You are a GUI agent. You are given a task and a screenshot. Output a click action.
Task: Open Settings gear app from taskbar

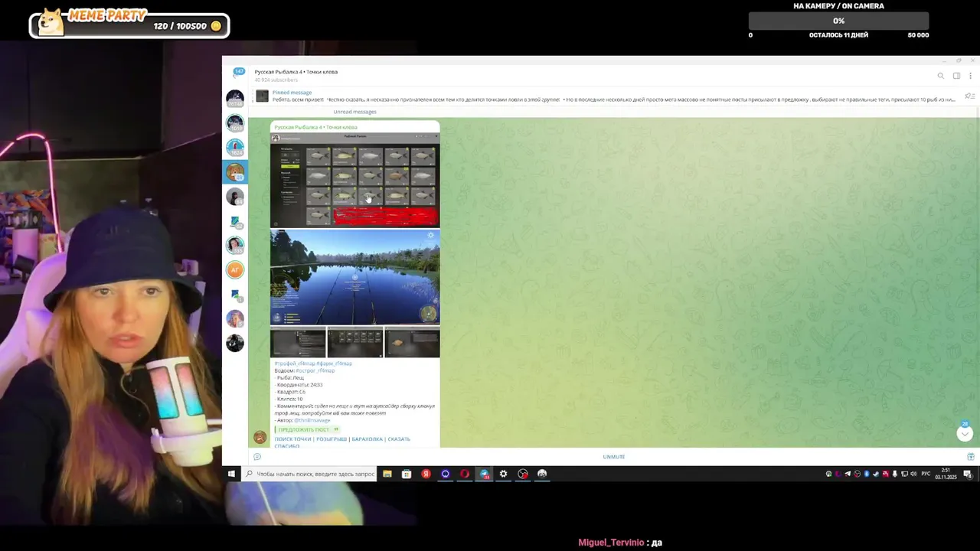pyautogui.click(x=503, y=474)
